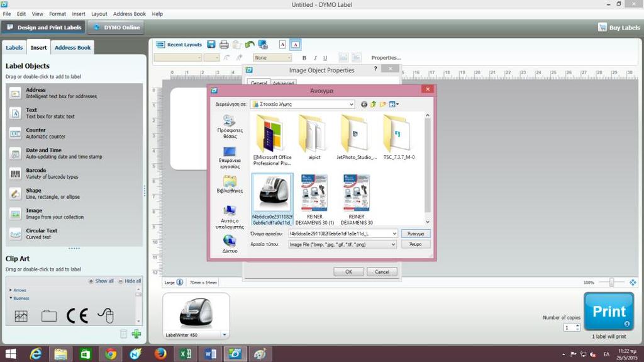Click the screen capture icon in toolbar
The height and width of the screenshot is (362, 644).
tap(263, 45)
